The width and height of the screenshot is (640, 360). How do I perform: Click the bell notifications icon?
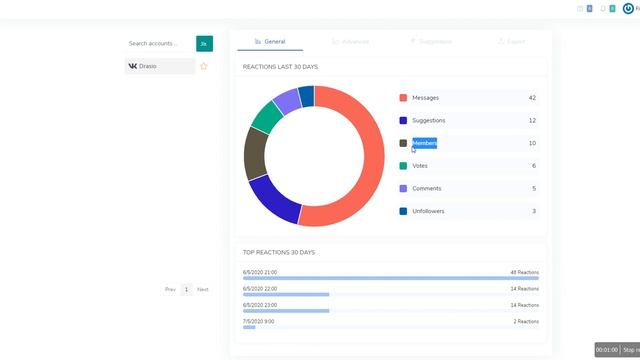click(x=603, y=9)
